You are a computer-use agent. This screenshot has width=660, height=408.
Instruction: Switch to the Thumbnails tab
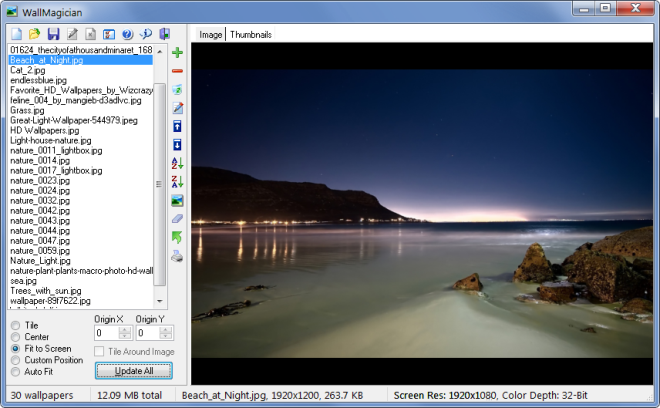tap(251, 34)
